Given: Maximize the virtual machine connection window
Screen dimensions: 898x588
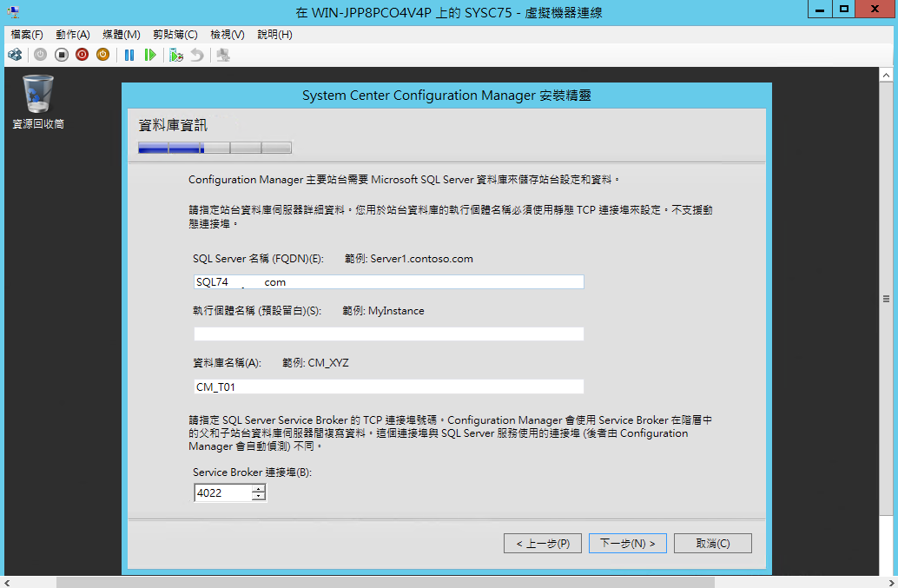Looking at the screenshot, I should 843,10.
